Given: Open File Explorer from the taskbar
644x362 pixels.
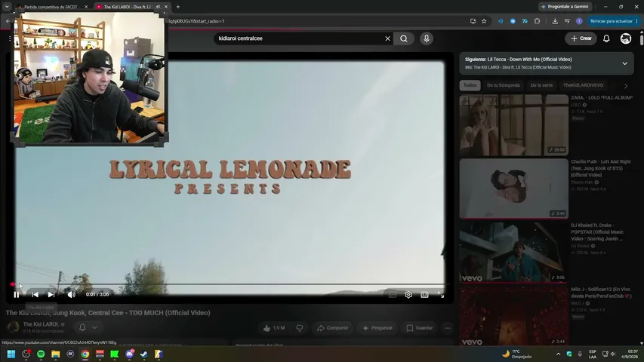Looking at the screenshot, I should click(55, 354).
